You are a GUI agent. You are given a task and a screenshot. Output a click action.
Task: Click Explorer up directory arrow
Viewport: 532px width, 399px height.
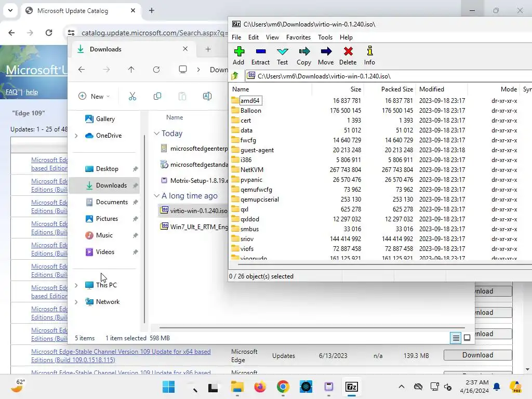pyautogui.click(x=131, y=70)
